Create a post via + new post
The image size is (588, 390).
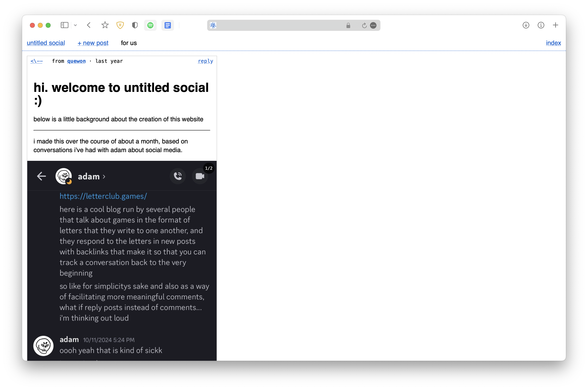[x=93, y=43]
